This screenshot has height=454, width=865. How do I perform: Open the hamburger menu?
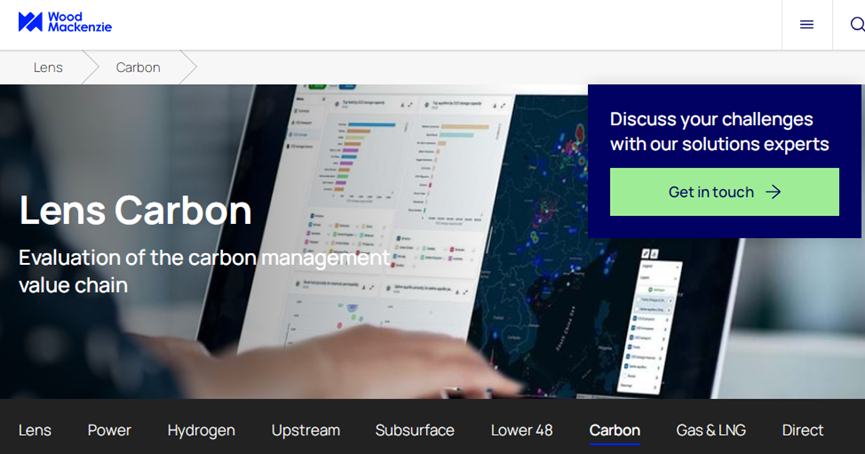(807, 24)
